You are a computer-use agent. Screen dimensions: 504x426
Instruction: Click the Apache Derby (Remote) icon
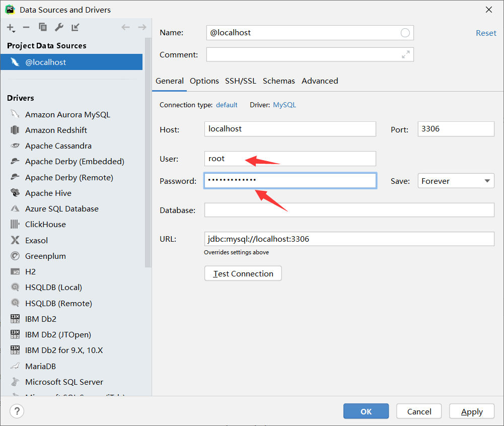coord(15,177)
